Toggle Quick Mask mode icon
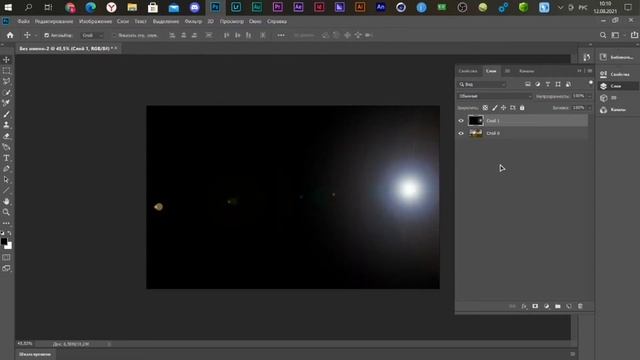The height and width of the screenshot is (360, 640). [x=6, y=258]
